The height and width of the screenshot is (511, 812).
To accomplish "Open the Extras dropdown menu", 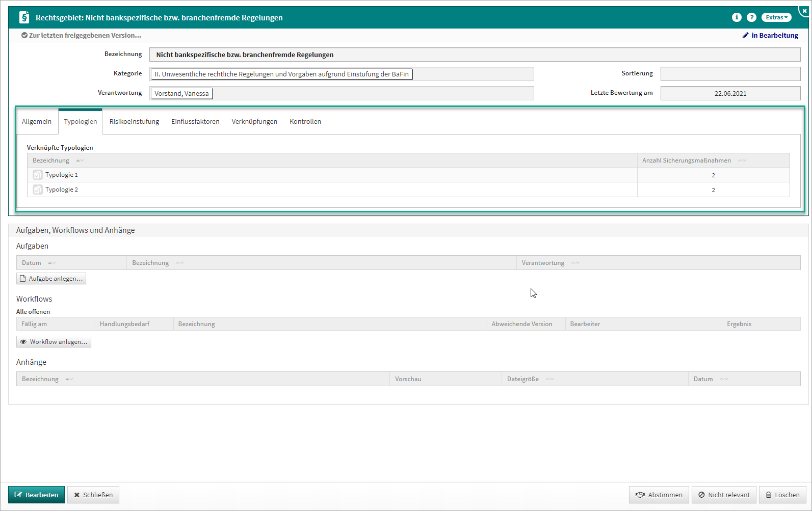I will tap(776, 17).
